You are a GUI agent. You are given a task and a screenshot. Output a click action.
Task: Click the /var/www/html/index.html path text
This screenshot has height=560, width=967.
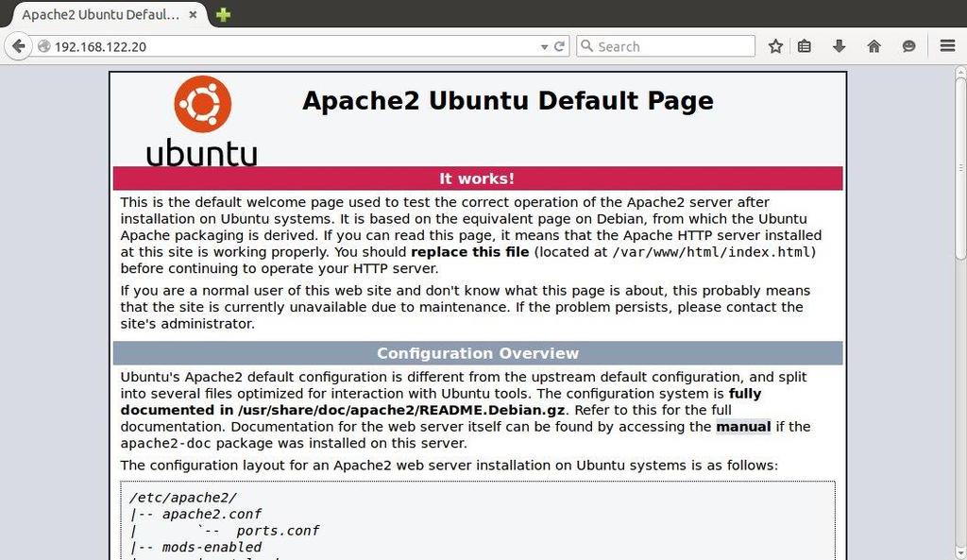coord(711,252)
